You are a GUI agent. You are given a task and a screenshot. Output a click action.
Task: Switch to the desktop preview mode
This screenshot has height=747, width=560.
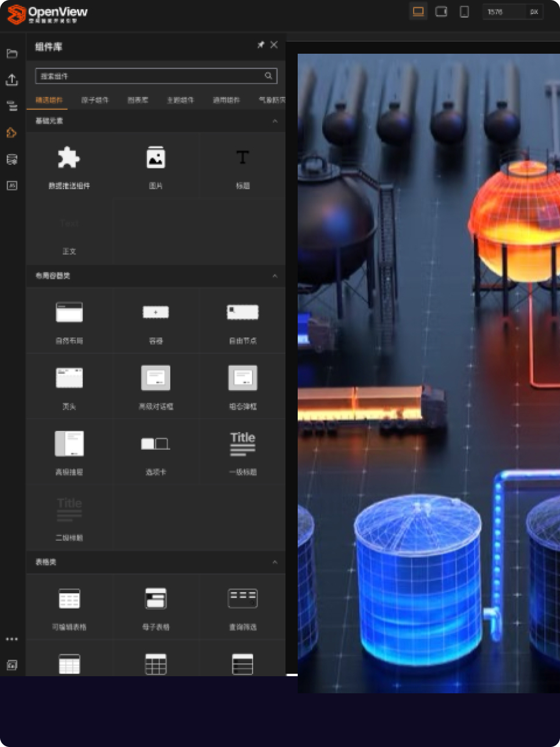coord(418,12)
